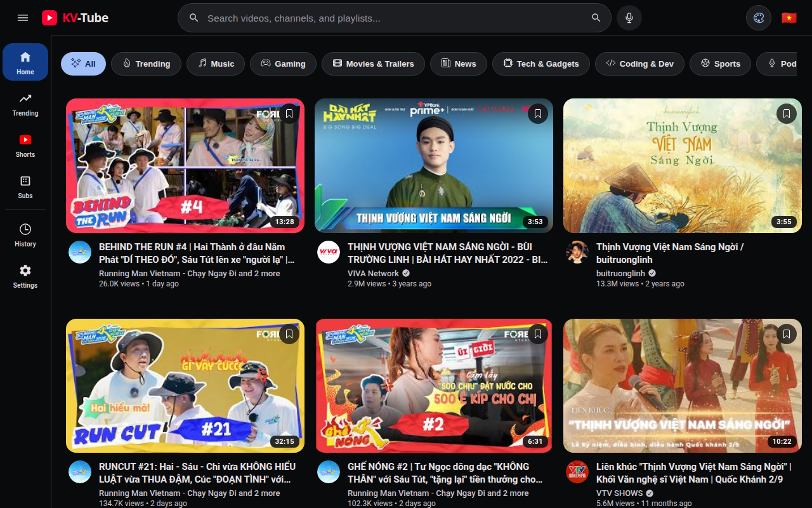Screen dimensions: 812x508
Task: Click the KV-Tube logo
Action: [75, 18]
